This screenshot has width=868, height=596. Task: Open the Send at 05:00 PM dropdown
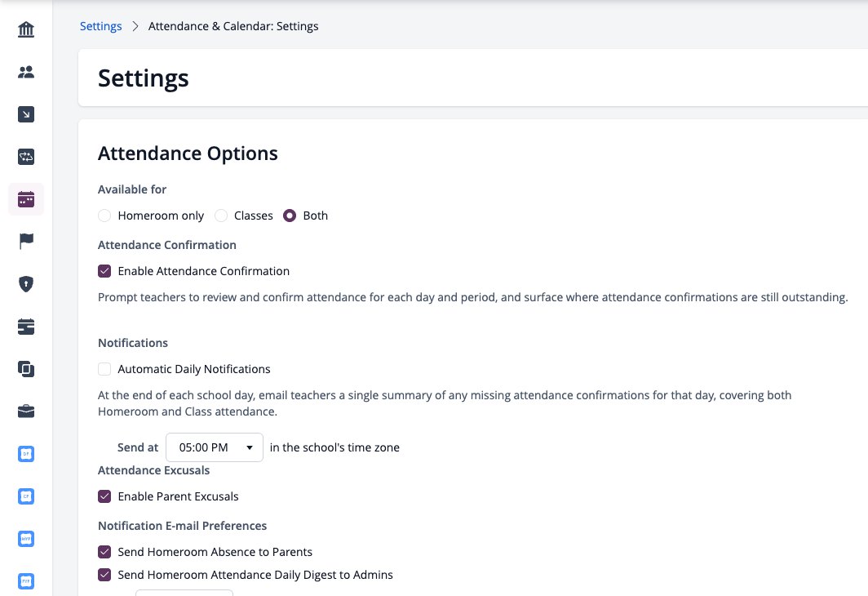pos(215,447)
